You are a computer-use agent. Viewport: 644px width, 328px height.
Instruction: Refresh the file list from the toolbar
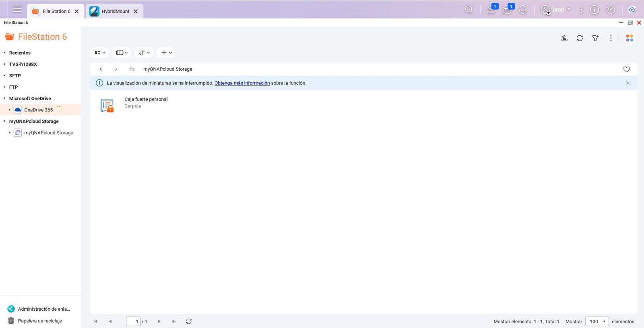pyautogui.click(x=580, y=38)
